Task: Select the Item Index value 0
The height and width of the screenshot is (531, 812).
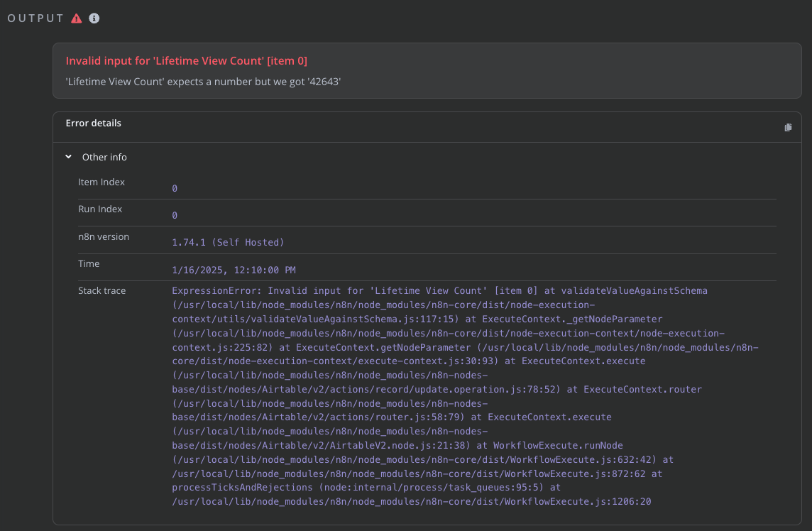Action: click(174, 188)
